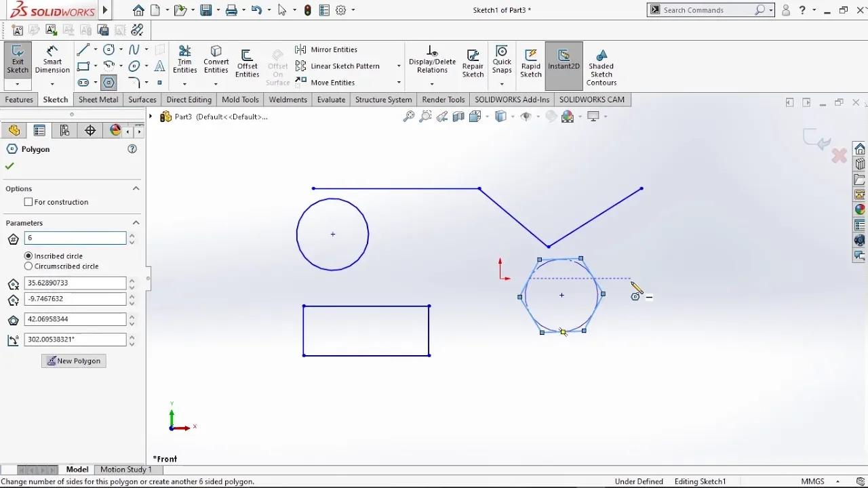Confirm the polygon with the green checkmark

click(x=9, y=166)
